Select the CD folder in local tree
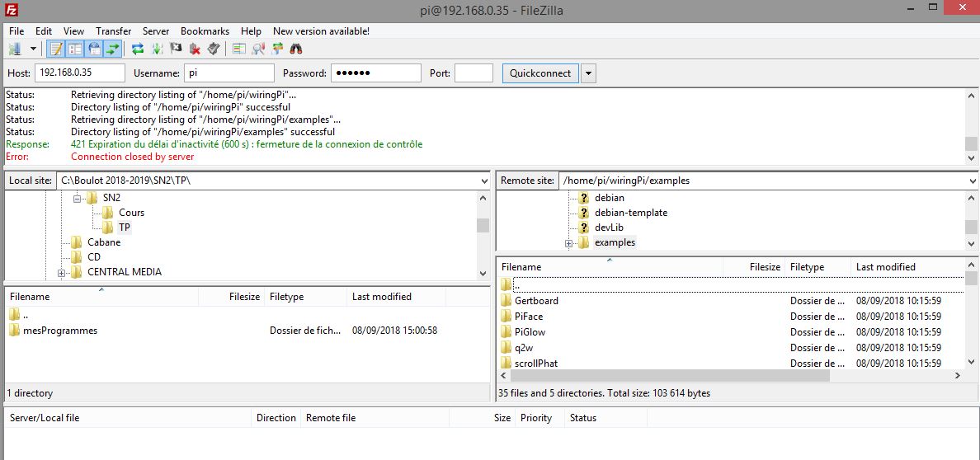The image size is (980, 460). (x=94, y=257)
